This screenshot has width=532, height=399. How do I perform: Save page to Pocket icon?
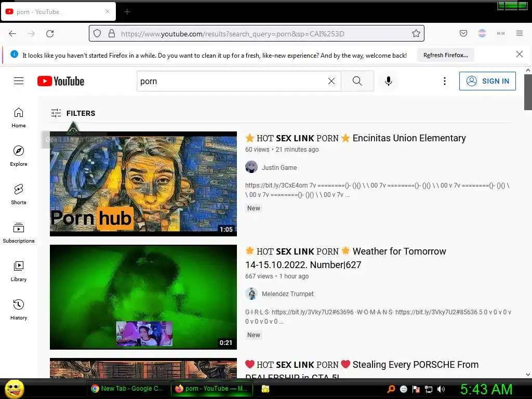(x=463, y=33)
